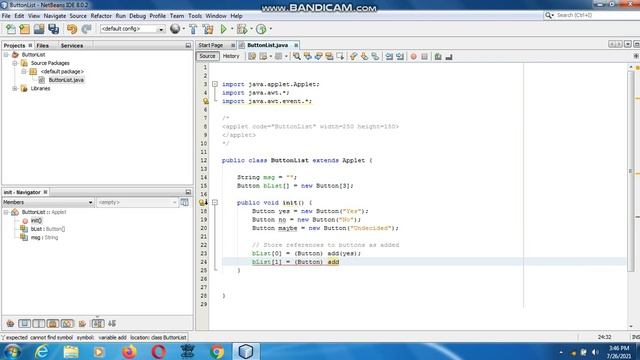Collapse the ButtonList project node
This screenshot has height=360, width=640.
(6, 55)
